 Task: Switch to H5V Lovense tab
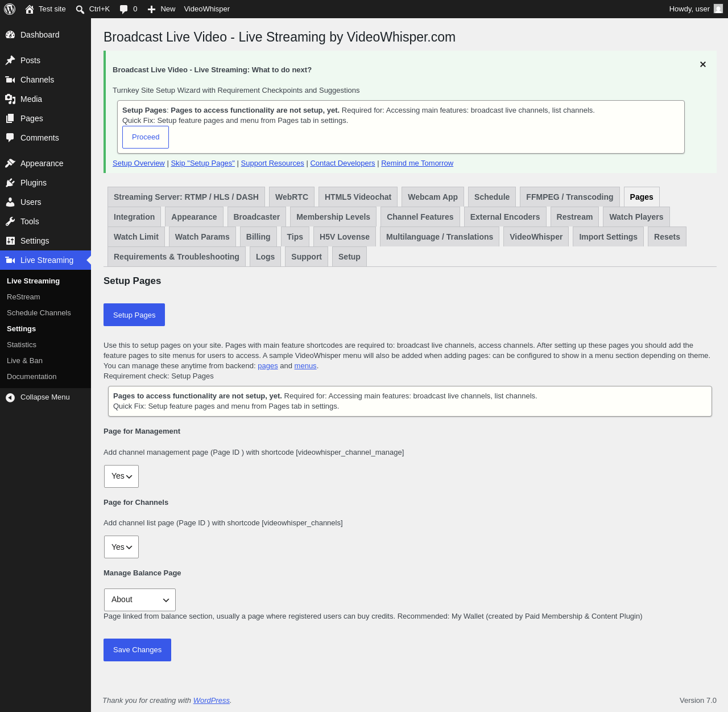[345, 237]
